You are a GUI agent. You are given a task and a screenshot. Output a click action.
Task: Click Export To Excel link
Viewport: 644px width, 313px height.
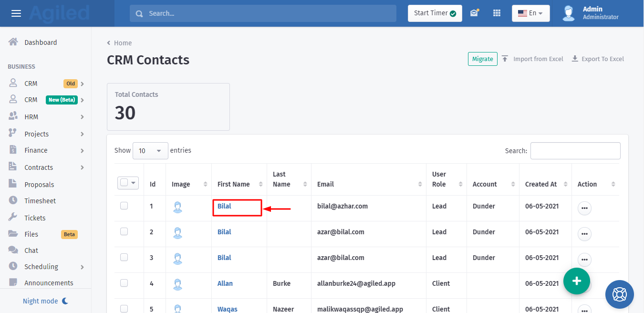pyautogui.click(x=598, y=59)
